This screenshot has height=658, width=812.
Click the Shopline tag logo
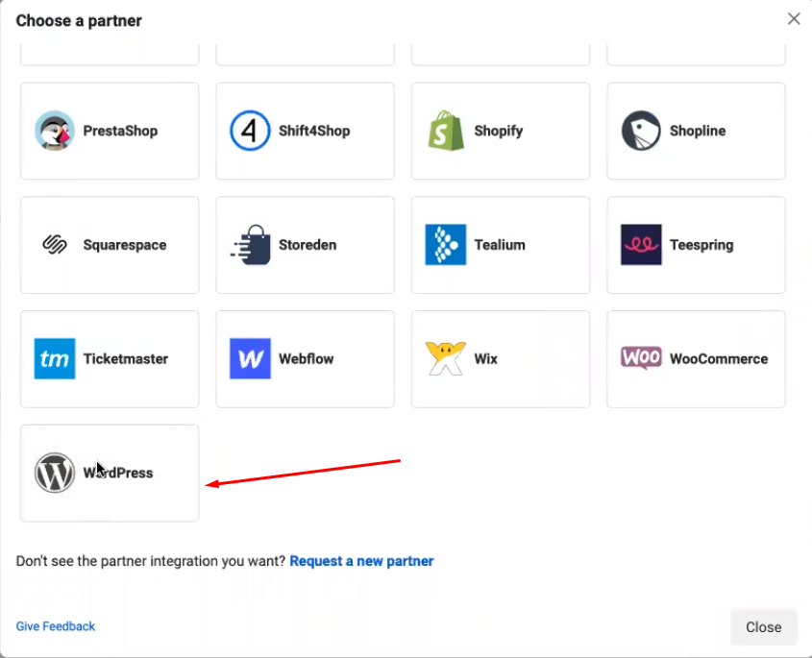641,131
